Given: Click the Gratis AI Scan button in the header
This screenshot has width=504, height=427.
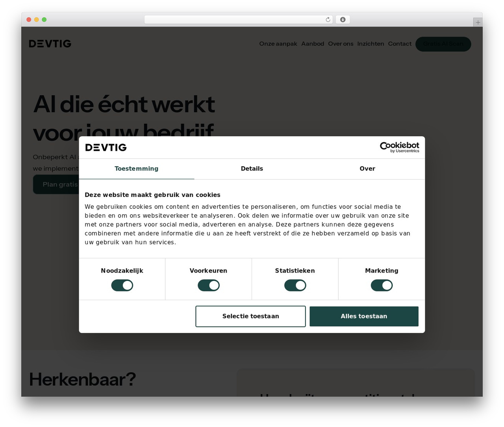Looking at the screenshot, I should 443,44.
